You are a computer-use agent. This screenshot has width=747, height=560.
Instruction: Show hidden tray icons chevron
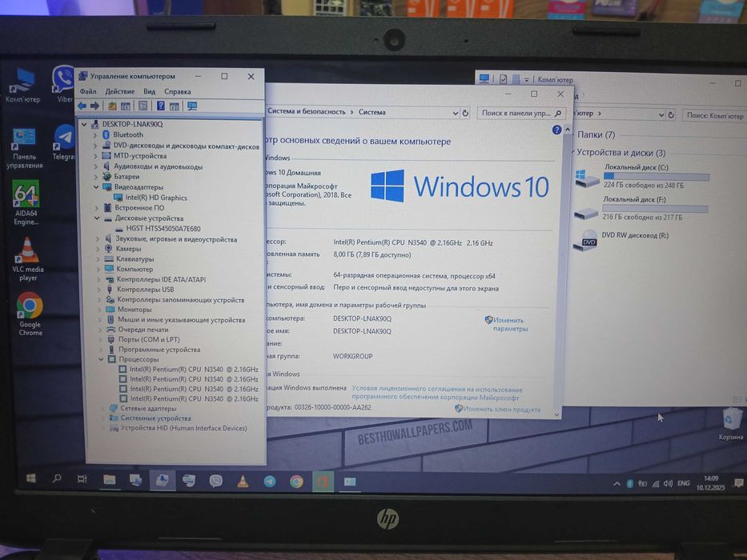617,484
